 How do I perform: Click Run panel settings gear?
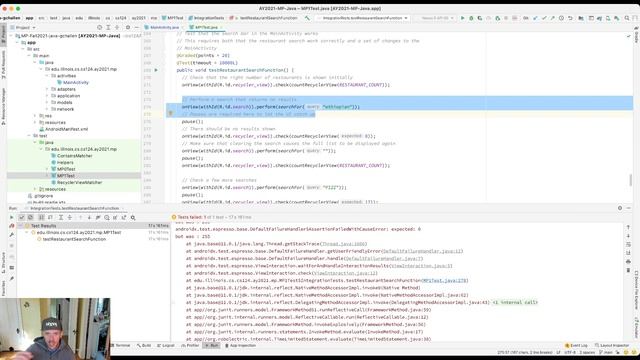(x=620, y=208)
